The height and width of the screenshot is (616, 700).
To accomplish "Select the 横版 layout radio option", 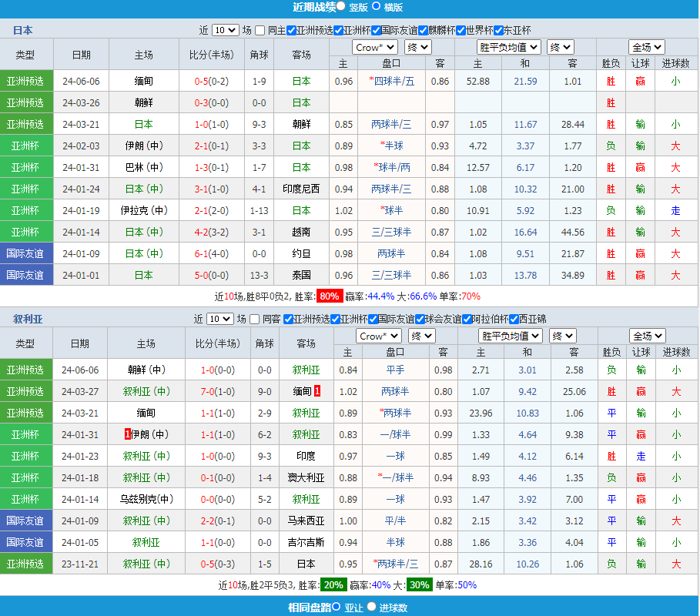I will pos(377,6).
